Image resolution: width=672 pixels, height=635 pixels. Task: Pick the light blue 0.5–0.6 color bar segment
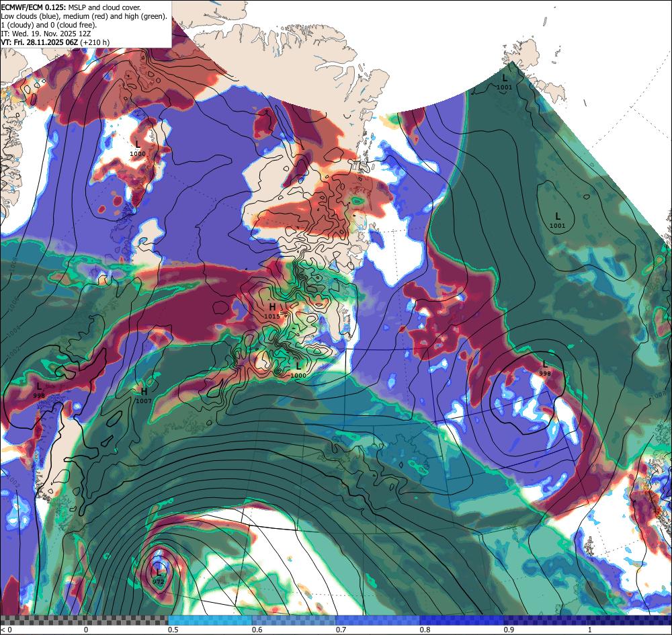coord(210,620)
